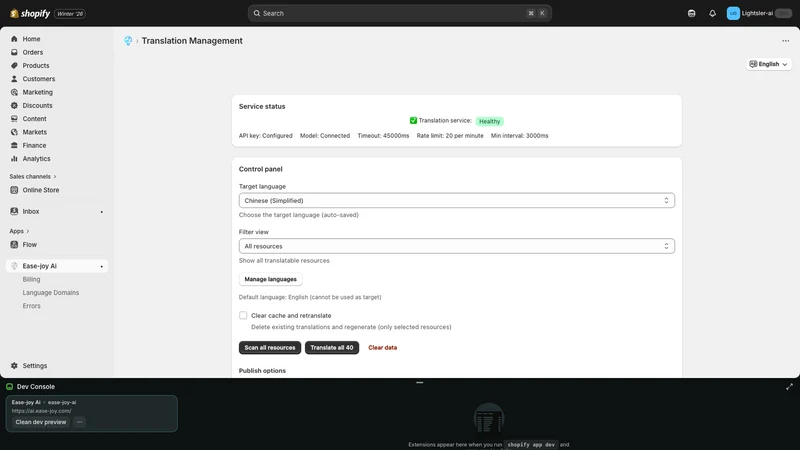Click the storefront icon in top bar
Screen dimensions: 800x450
(691, 13)
